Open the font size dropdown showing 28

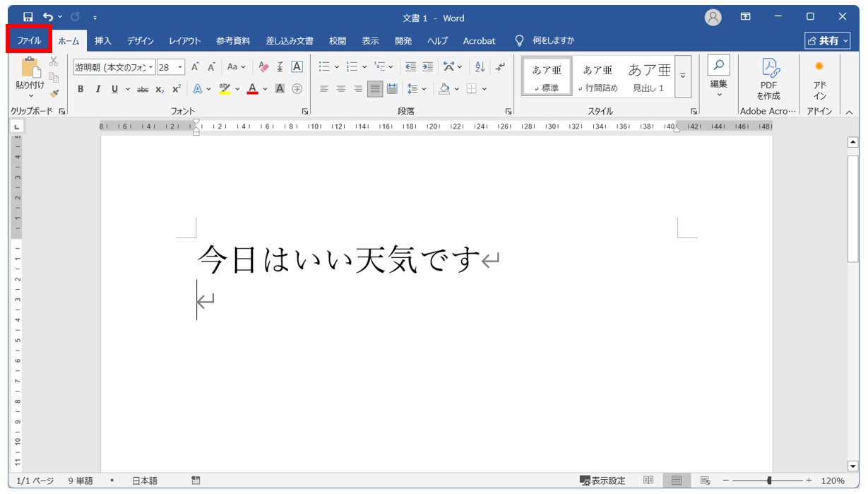tap(181, 67)
